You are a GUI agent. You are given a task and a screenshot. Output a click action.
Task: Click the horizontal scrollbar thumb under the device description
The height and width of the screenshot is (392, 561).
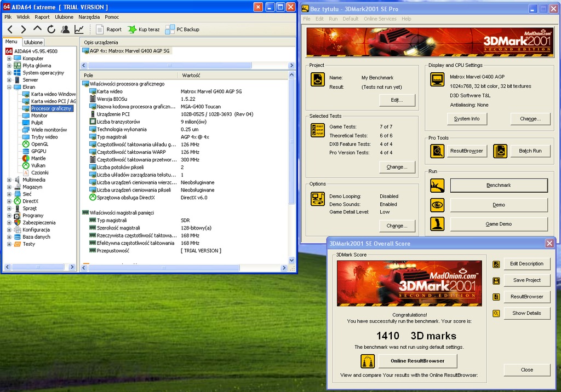170,66
